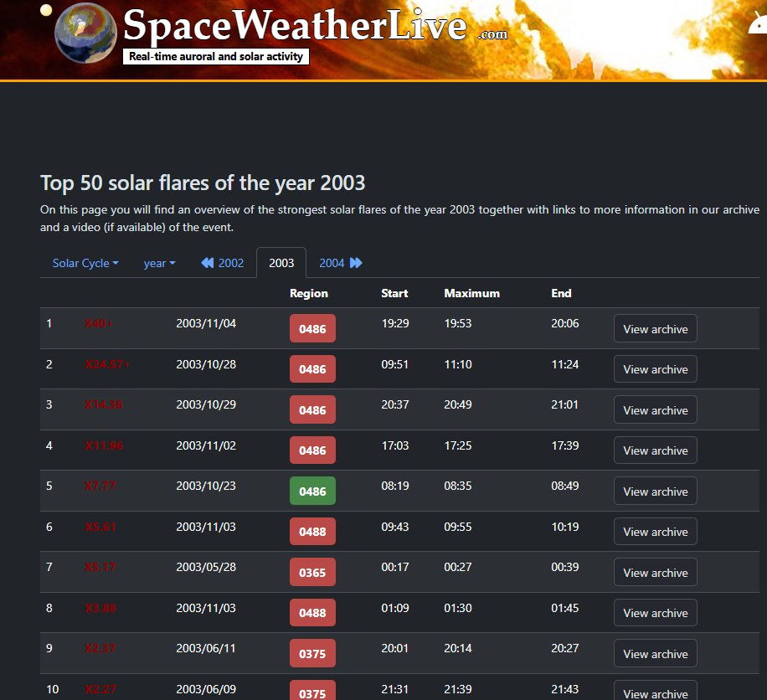Click the date 2003/05/28
The image size is (767, 700).
(x=206, y=567)
